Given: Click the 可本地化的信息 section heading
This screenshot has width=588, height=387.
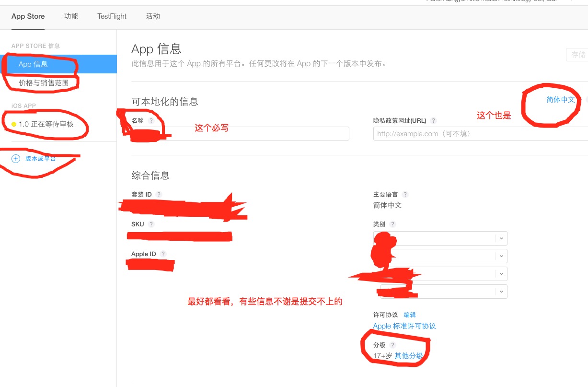Looking at the screenshot, I should (x=165, y=102).
